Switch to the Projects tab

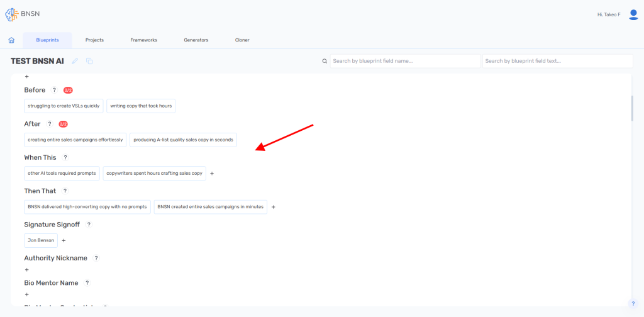pos(94,40)
